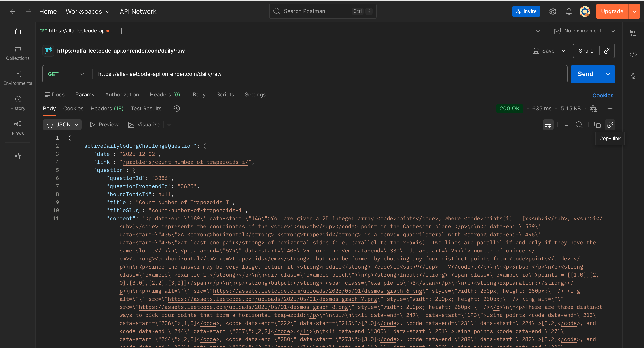The height and width of the screenshot is (348, 644).
Task: Switch to the Authorization tab
Action: tap(122, 95)
